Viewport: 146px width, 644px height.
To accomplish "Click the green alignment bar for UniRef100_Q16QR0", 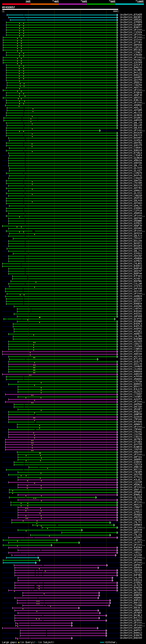I will pos(62,25).
